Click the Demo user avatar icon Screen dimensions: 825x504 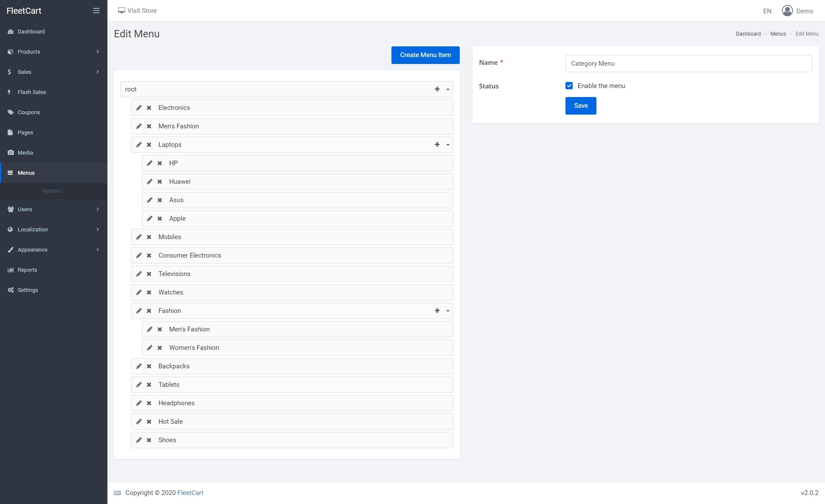click(x=787, y=11)
